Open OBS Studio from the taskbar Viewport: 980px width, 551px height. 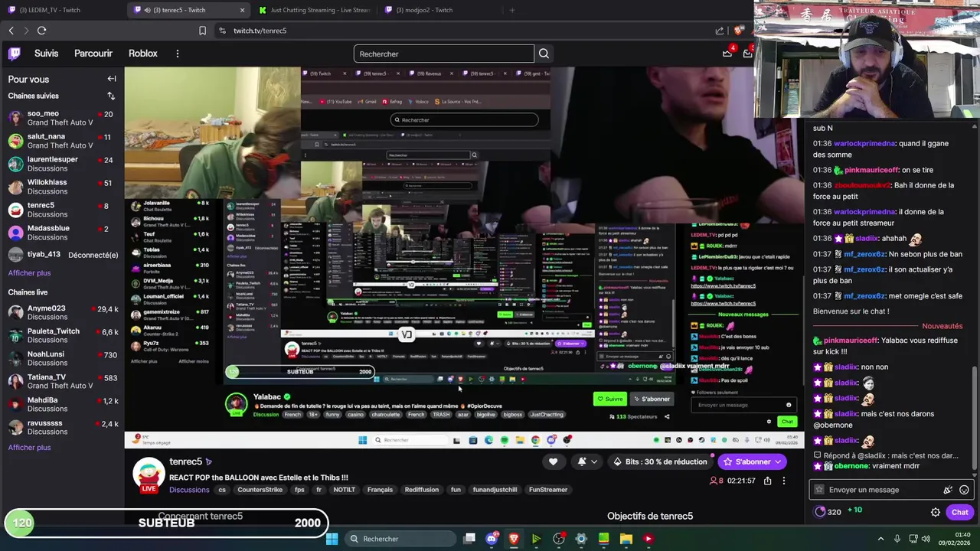pyautogui.click(x=559, y=539)
